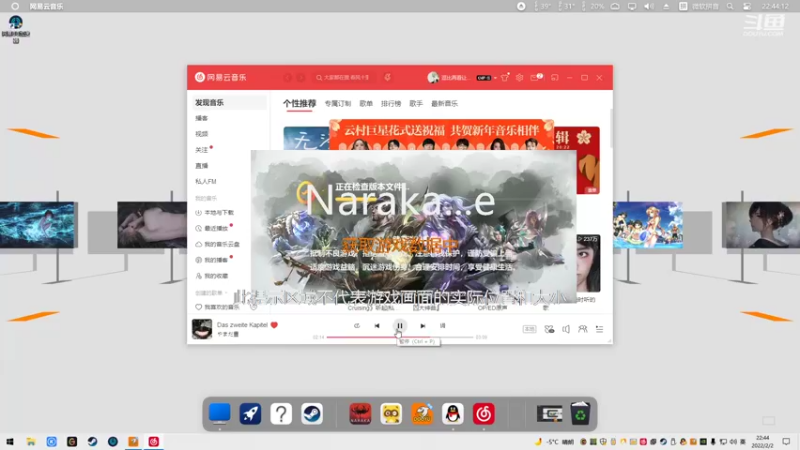800x450 pixels.
Task: Open the 发现音乐 sidebar item
Action: [x=228, y=103]
